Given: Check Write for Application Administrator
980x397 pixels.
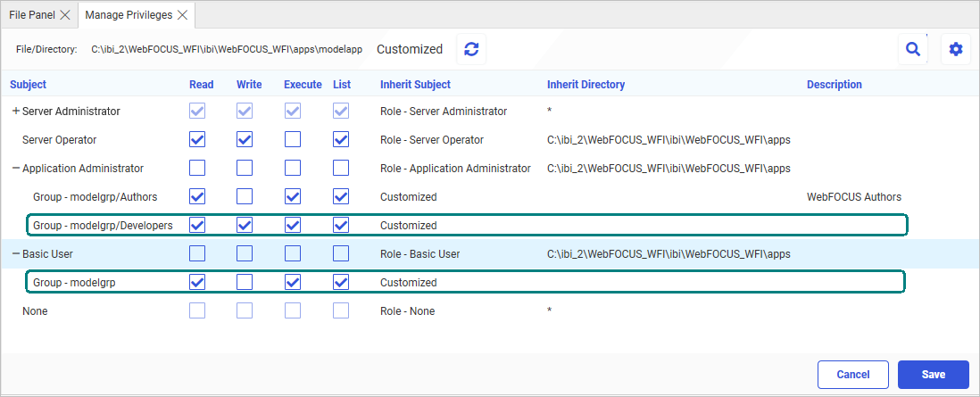Looking at the screenshot, I should (x=245, y=169).
